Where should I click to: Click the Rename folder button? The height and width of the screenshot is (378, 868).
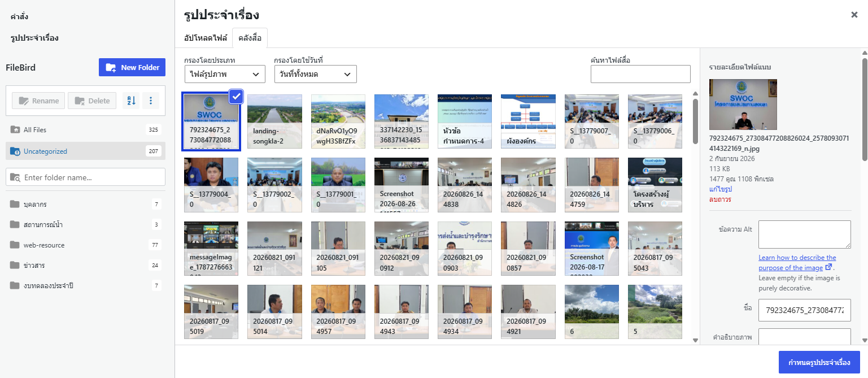tap(38, 101)
